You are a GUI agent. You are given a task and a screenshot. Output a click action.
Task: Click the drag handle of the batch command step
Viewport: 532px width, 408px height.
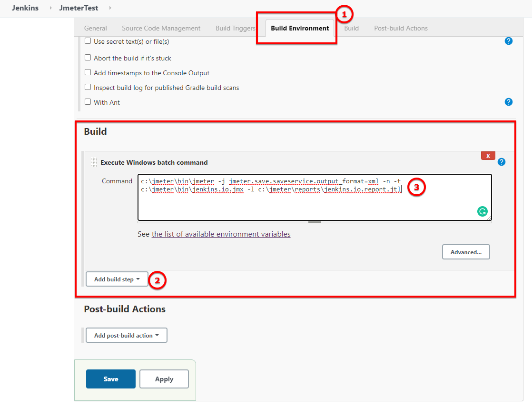click(x=93, y=162)
